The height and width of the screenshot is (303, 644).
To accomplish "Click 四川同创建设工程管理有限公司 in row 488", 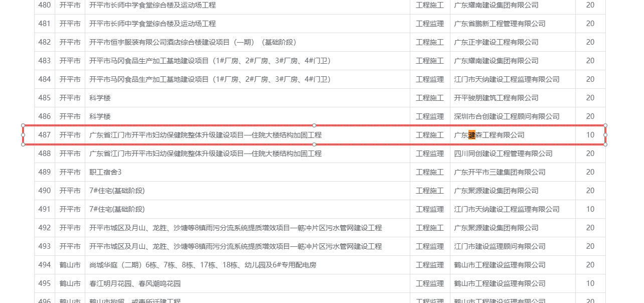I will click(x=503, y=154).
